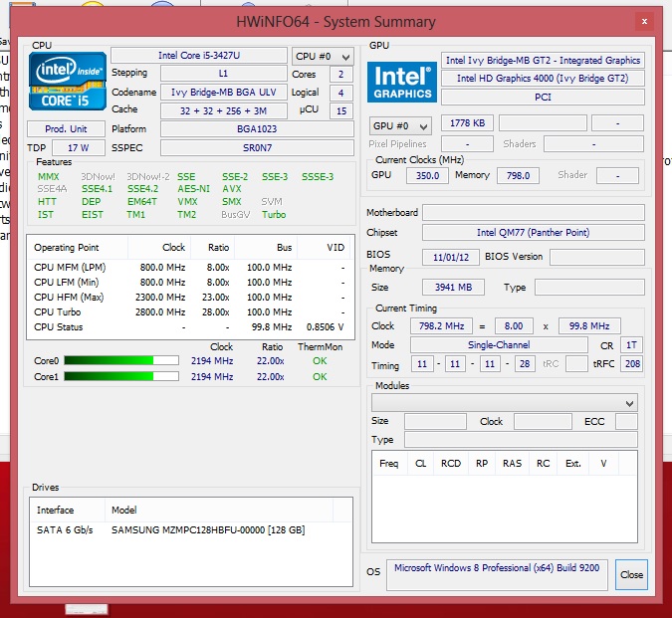Click the Core0 usage bar
The width and height of the screenshot is (672, 618).
[121, 360]
